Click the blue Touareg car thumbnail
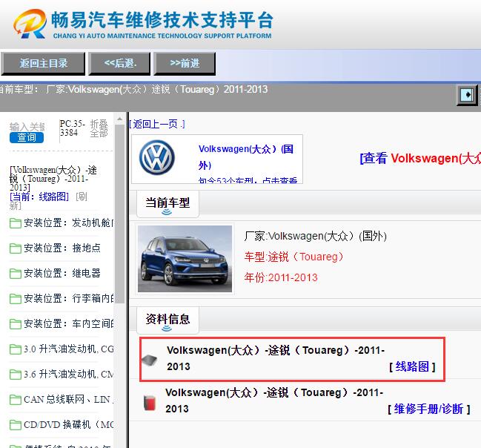The height and width of the screenshot is (448, 481). point(185,259)
